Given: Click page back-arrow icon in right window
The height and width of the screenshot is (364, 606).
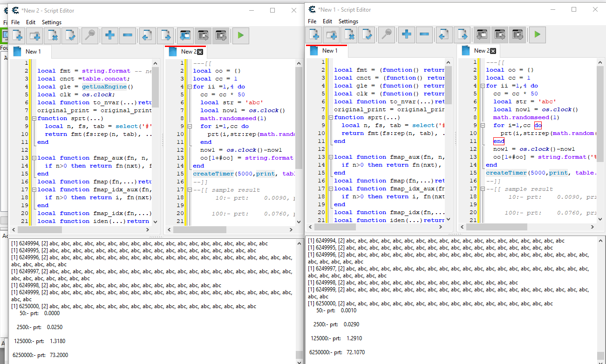Looking at the screenshot, I should (x=444, y=35).
